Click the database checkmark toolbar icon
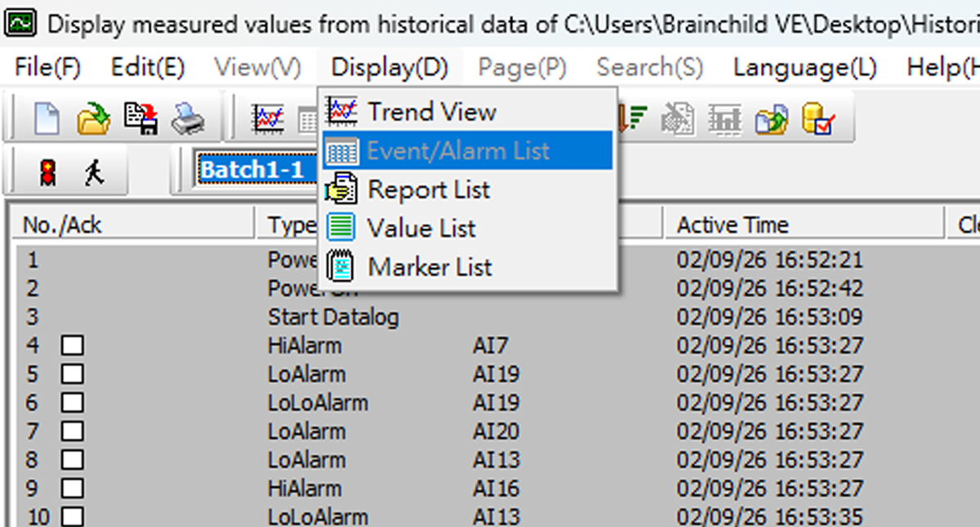 pos(818,121)
